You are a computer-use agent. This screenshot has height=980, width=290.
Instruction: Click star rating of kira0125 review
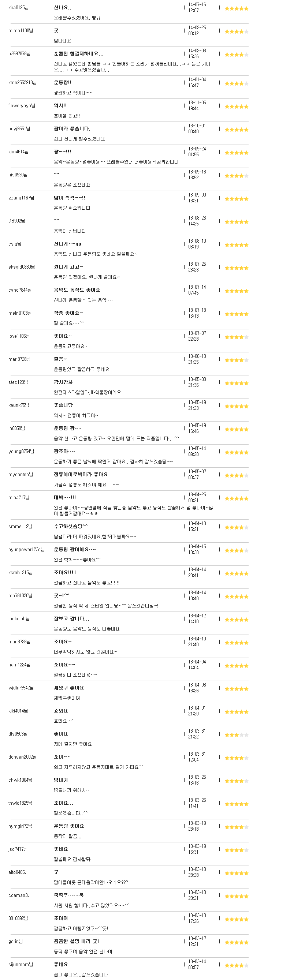pos(236,8)
